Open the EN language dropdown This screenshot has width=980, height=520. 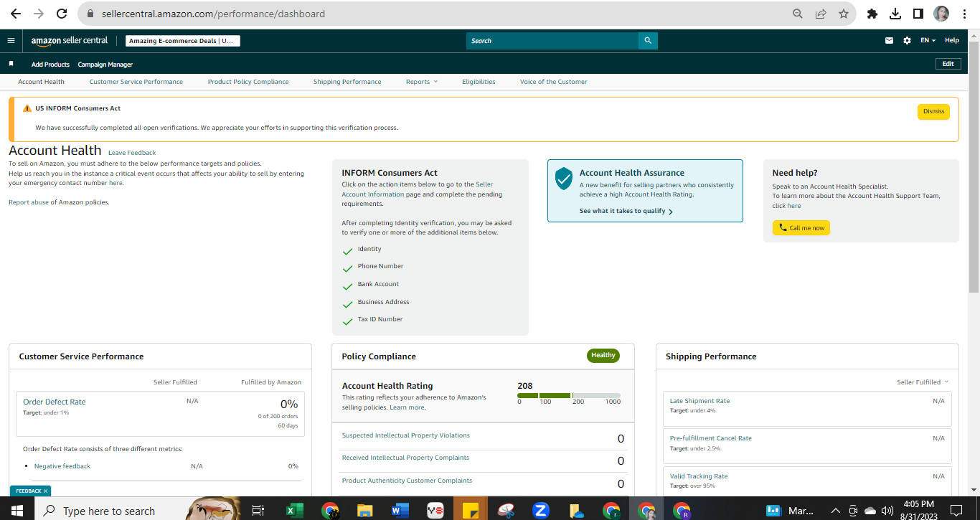coord(928,41)
